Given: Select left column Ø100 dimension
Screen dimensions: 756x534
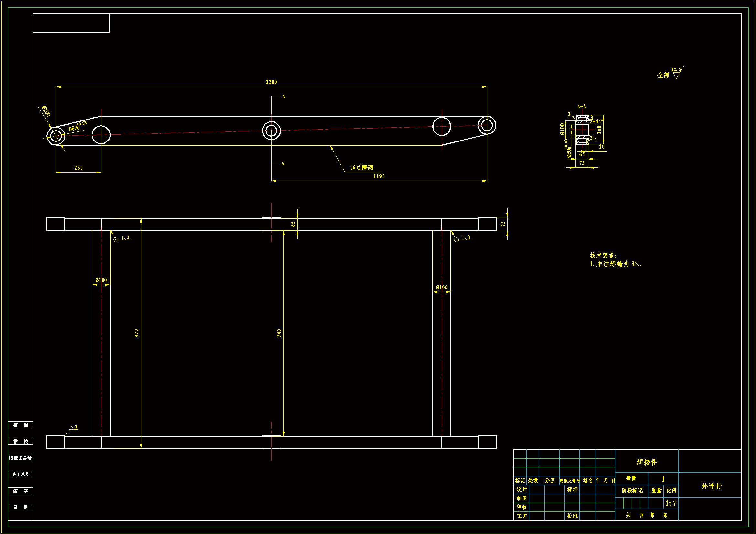Looking at the screenshot, I should 101,280.
